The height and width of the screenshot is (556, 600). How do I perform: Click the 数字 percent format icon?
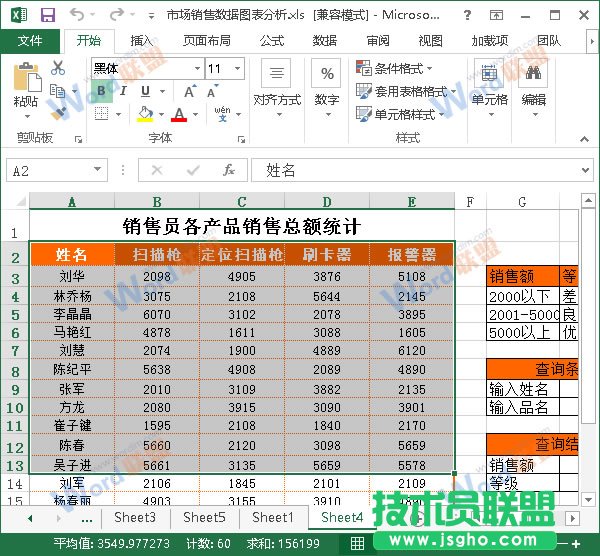326,73
